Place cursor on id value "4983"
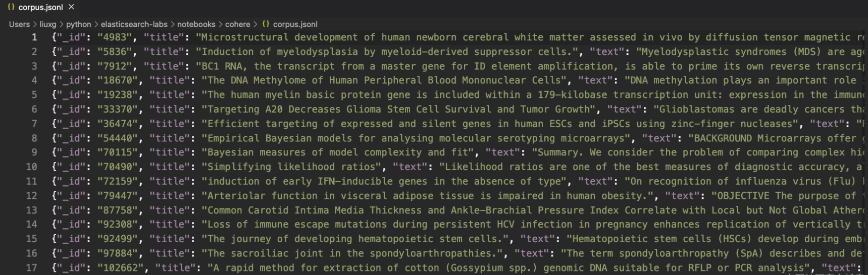 point(115,37)
